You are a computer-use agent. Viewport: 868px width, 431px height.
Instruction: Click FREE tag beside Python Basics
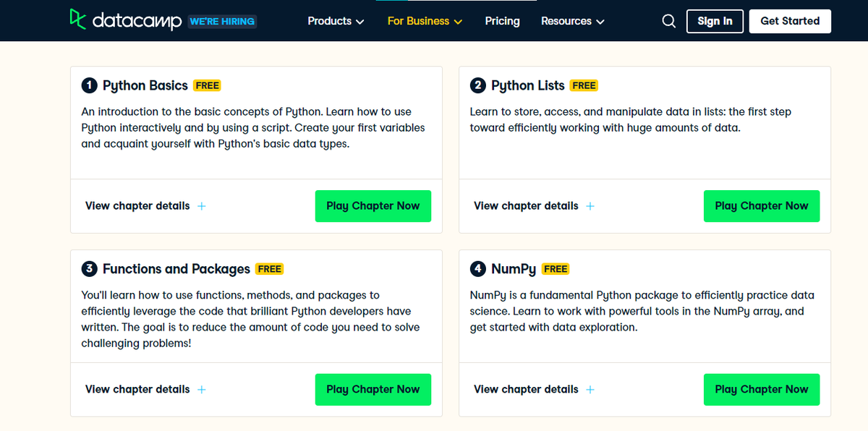point(207,85)
